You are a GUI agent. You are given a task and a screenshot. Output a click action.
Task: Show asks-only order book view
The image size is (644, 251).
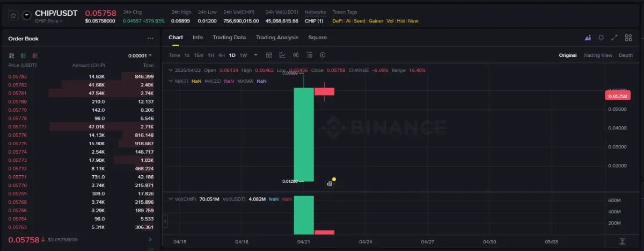[35, 55]
